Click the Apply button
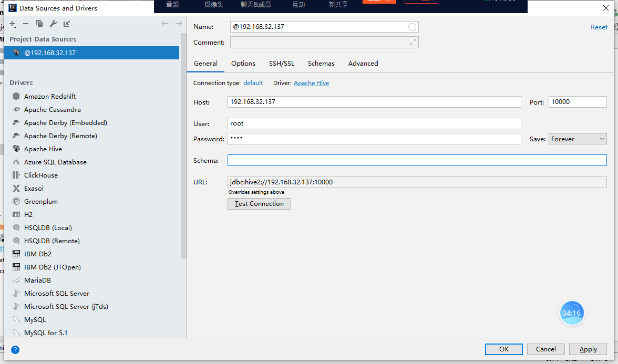This screenshot has height=364, width=618. [588, 349]
